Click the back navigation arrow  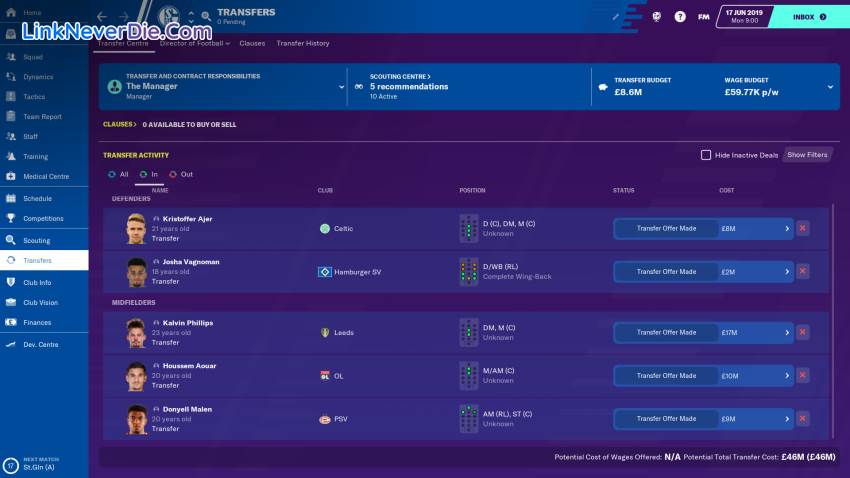pyautogui.click(x=102, y=17)
